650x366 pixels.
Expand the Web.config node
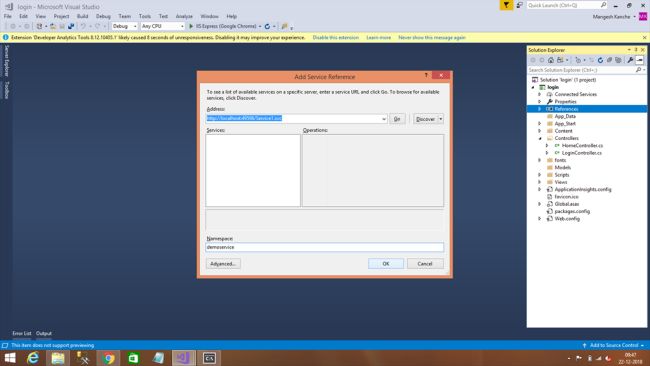click(540, 218)
